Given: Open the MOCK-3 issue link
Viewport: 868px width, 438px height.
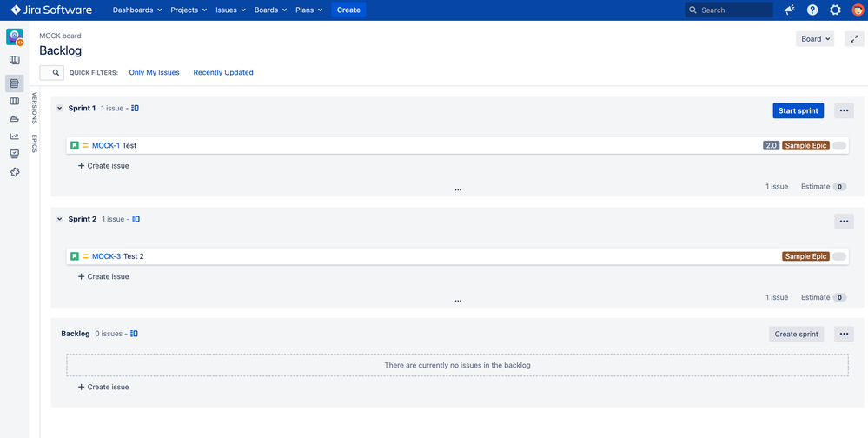Looking at the screenshot, I should click(106, 256).
